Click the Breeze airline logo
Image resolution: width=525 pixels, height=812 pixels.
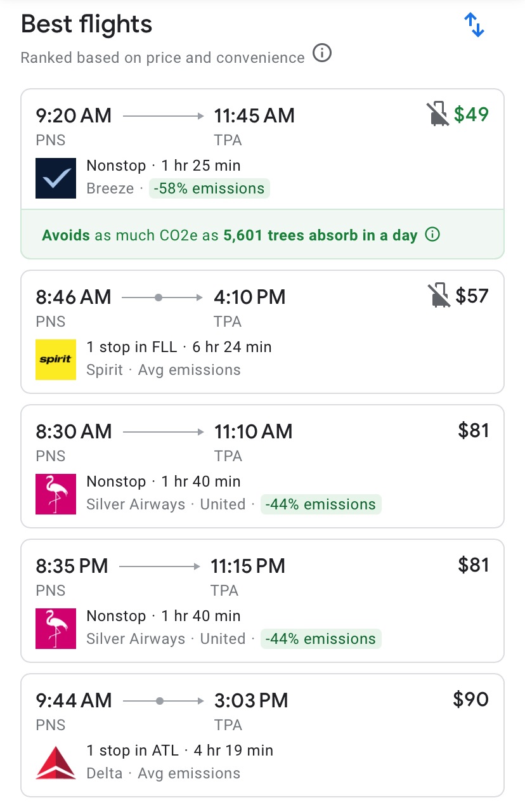56,178
